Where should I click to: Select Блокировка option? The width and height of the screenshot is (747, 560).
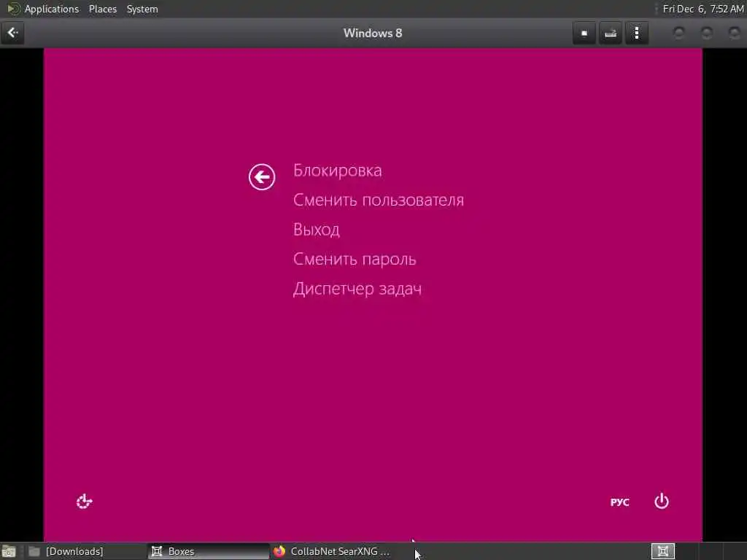(337, 171)
